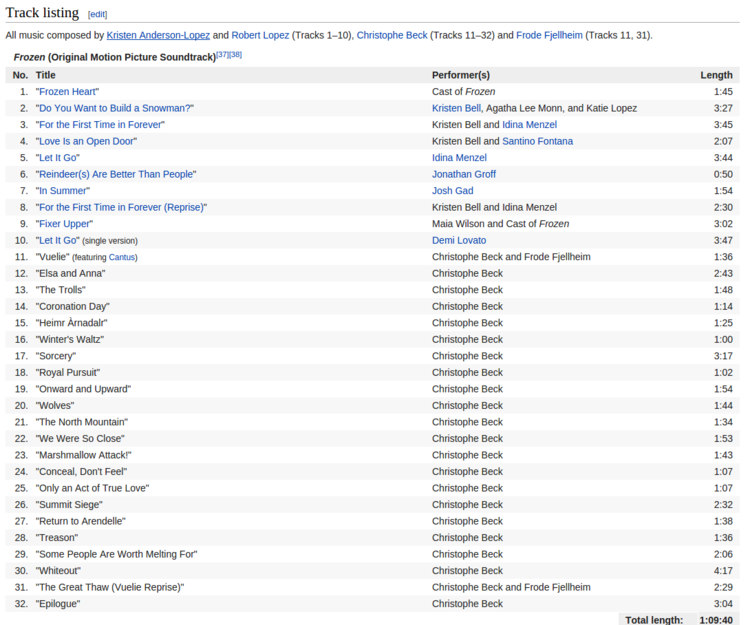This screenshot has height=625, width=750.
Task: Click the Frozen (Original Motion Picture Soundtrack) caption
Action: point(115,57)
